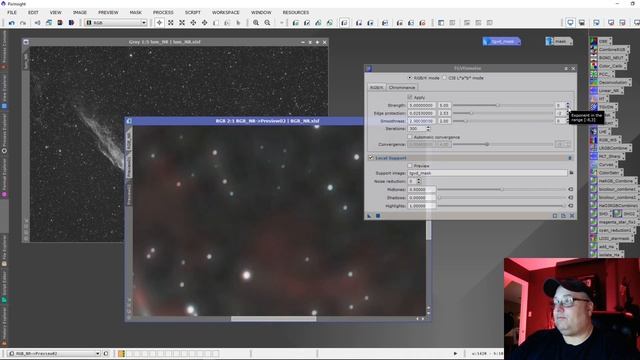Viewport: 640px width, 360px height.
Task: Toggle the Apply checkbox in TGVDenoise
Action: click(x=410, y=97)
